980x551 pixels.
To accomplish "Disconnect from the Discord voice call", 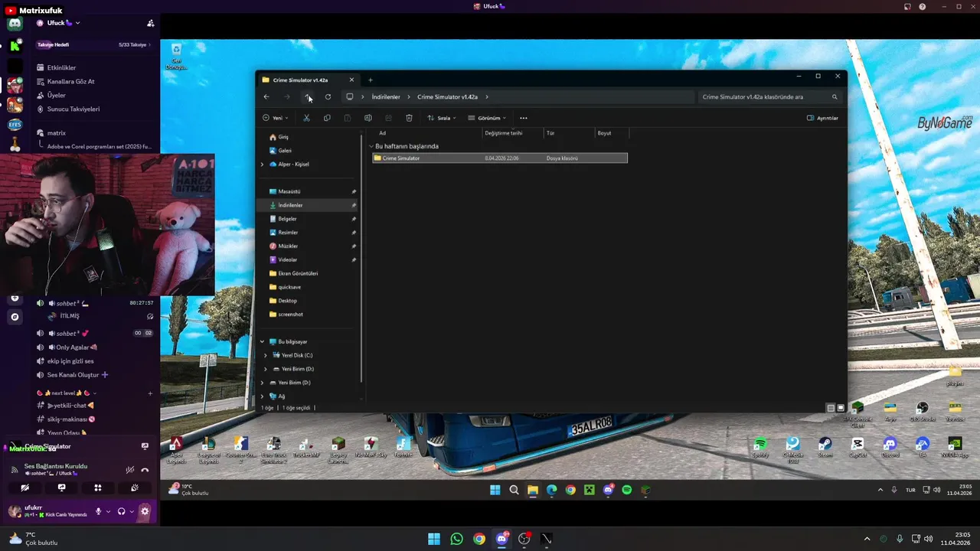I will coord(145,470).
